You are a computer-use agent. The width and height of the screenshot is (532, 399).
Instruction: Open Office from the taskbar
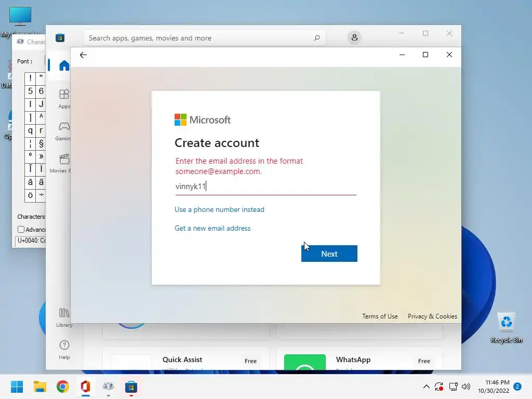coord(86,387)
